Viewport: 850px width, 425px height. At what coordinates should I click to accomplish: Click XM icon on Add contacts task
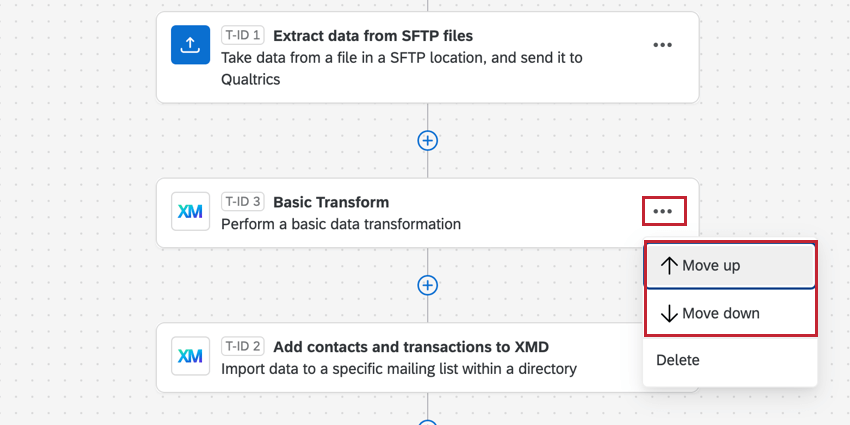point(190,356)
